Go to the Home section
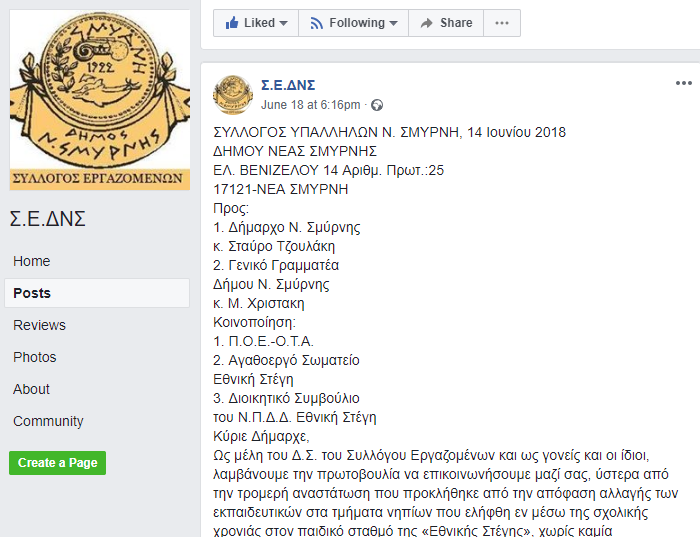 31,261
